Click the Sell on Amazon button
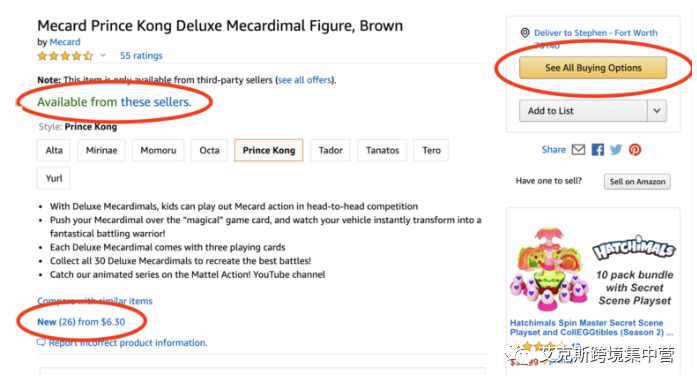The width and height of the screenshot is (697, 386). point(637,181)
